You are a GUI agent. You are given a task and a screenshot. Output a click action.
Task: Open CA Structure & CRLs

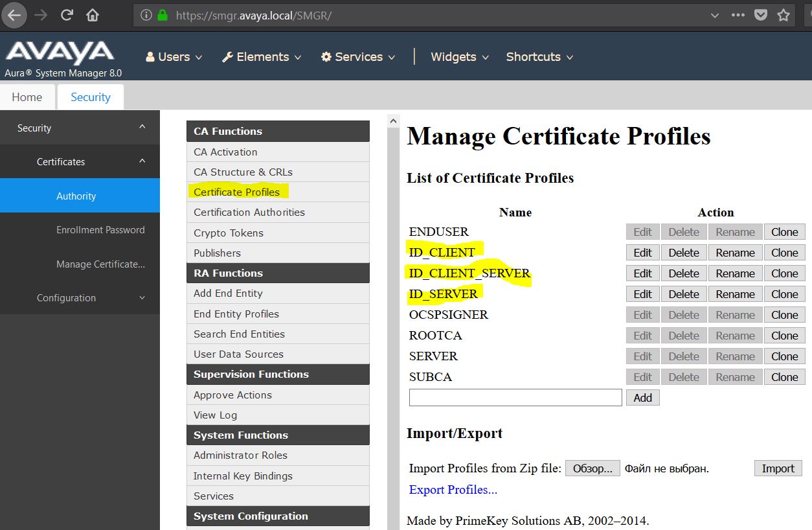[x=278, y=172]
